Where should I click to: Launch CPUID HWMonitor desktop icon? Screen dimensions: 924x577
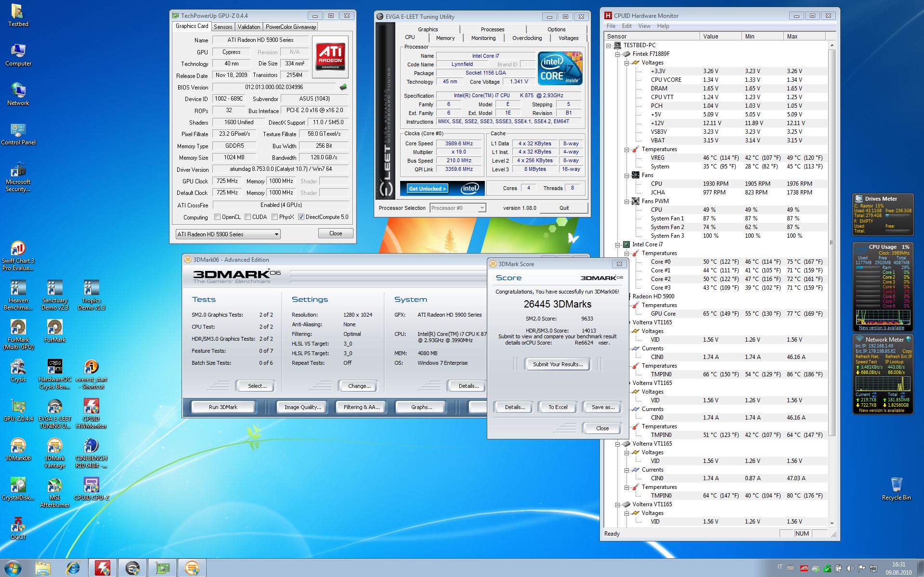[91, 413]
